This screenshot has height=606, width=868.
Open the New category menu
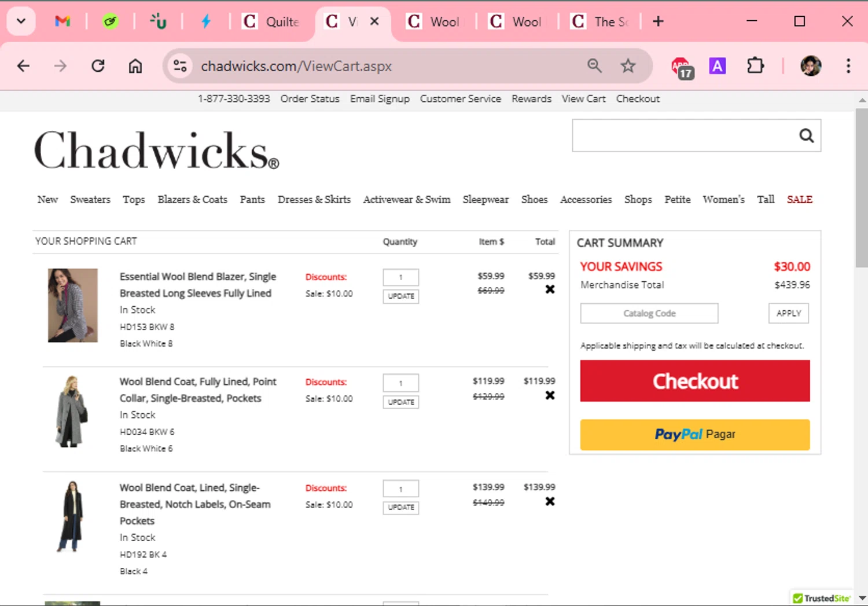click(x=47, y=200)
